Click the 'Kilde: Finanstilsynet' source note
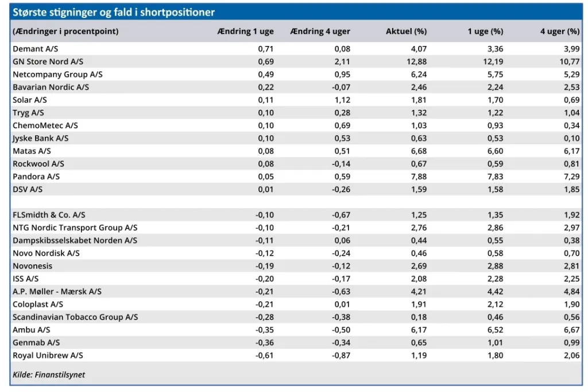 click(x=48, y=375)
